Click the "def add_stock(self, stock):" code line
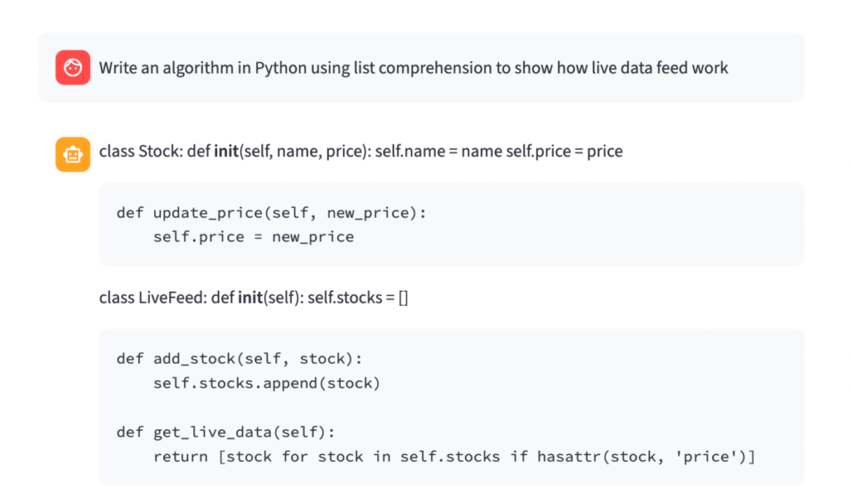 pos(240,359)
